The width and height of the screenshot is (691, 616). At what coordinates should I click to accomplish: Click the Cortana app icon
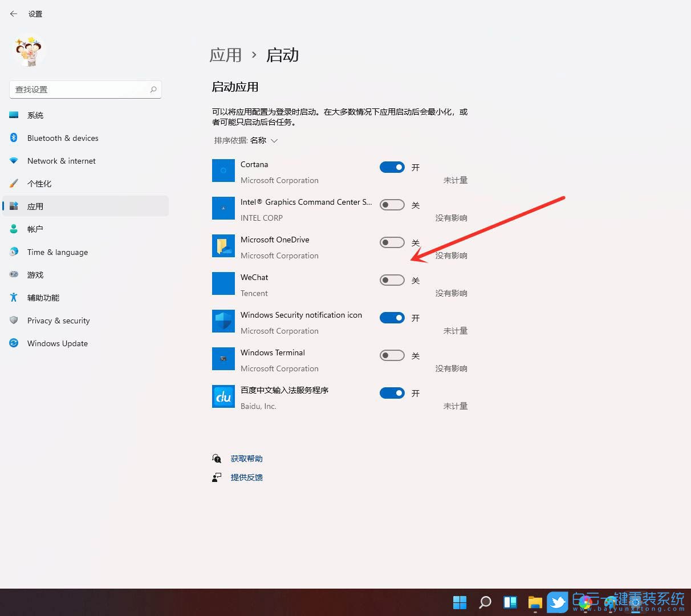[x=223, y=170]
